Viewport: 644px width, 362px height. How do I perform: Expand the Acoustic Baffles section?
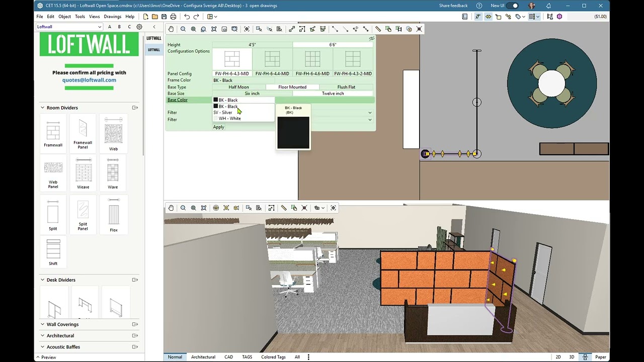[42, 347]
